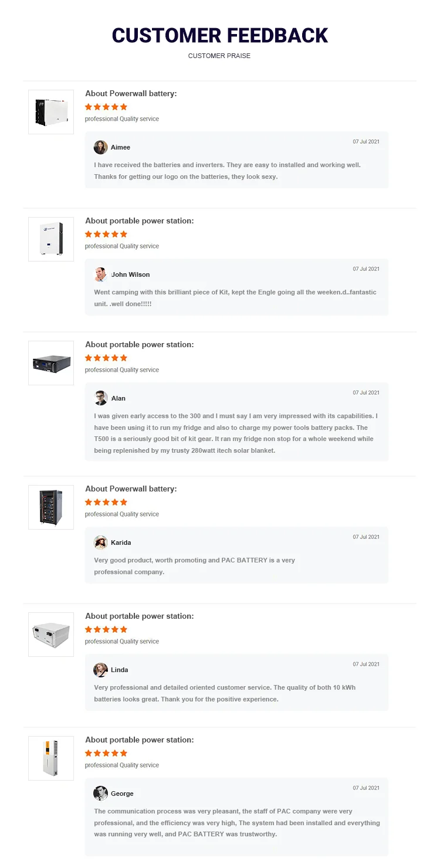Click John Wilson's profile avatar

(100, 274)
